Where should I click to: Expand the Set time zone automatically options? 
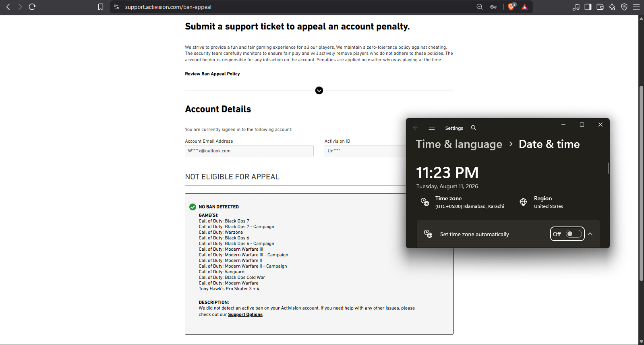pos(590,234)
